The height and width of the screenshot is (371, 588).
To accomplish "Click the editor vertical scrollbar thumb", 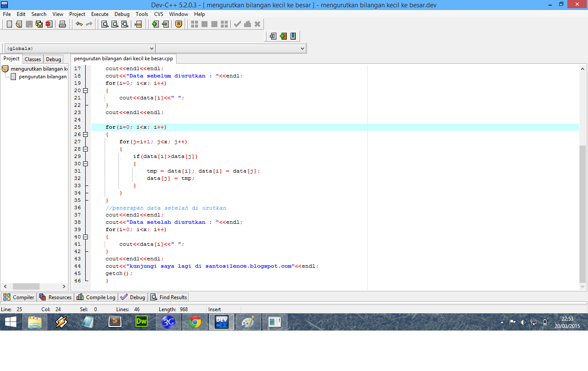I will 583,214.
